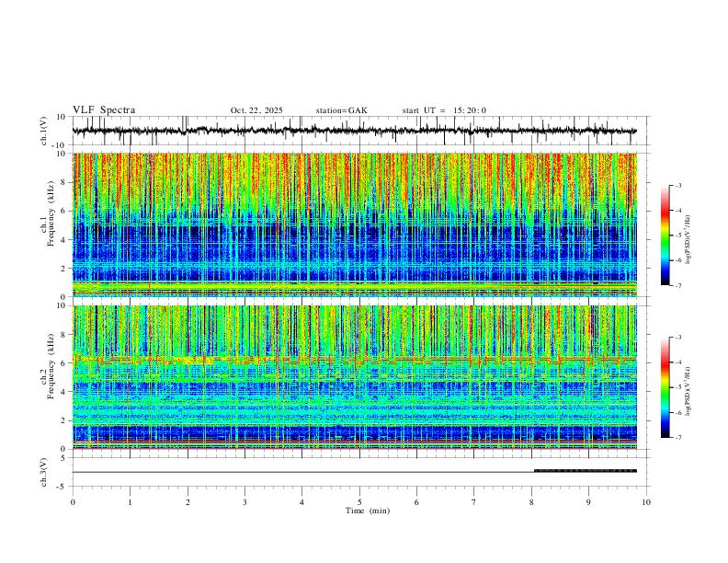This screenshot has height=563, width=728.
Task: Click the ch.2 'Frequency (kHz)' axis label
Action: point(51,366)
